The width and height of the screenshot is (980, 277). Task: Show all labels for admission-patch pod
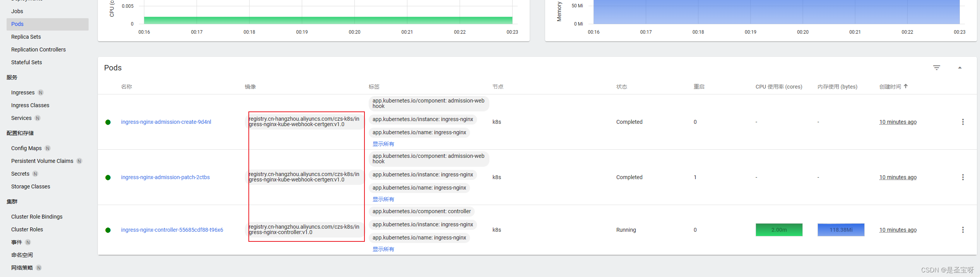click(x=383, y=199)
